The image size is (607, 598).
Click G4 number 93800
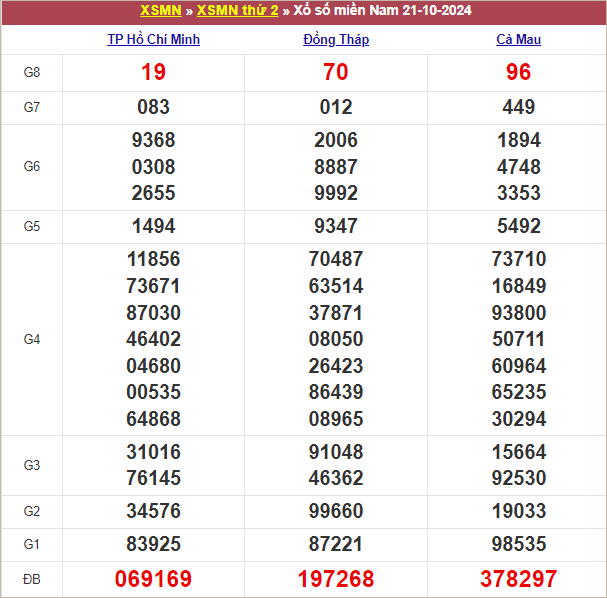(x=519, y=313)
